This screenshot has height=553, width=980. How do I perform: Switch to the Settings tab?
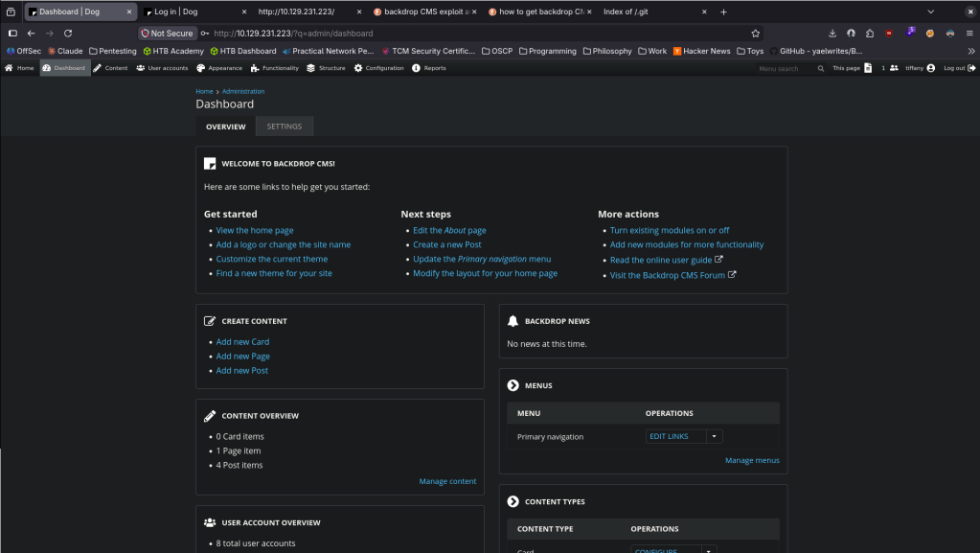pos(285,127)
